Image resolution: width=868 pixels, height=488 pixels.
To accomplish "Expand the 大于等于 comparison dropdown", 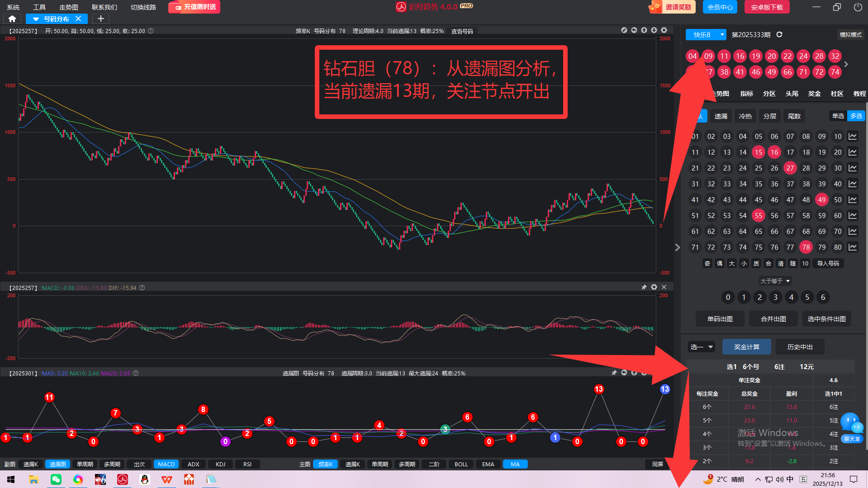I will (775, 281).
